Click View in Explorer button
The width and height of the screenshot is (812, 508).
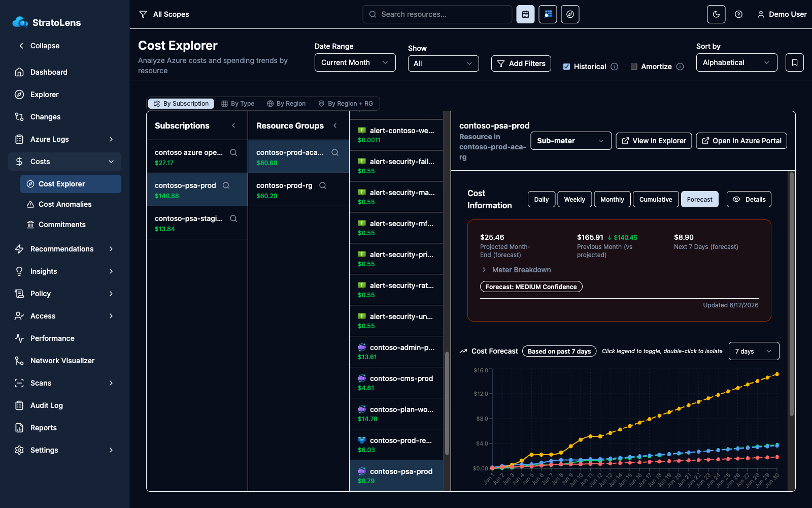tap(654, 141)
